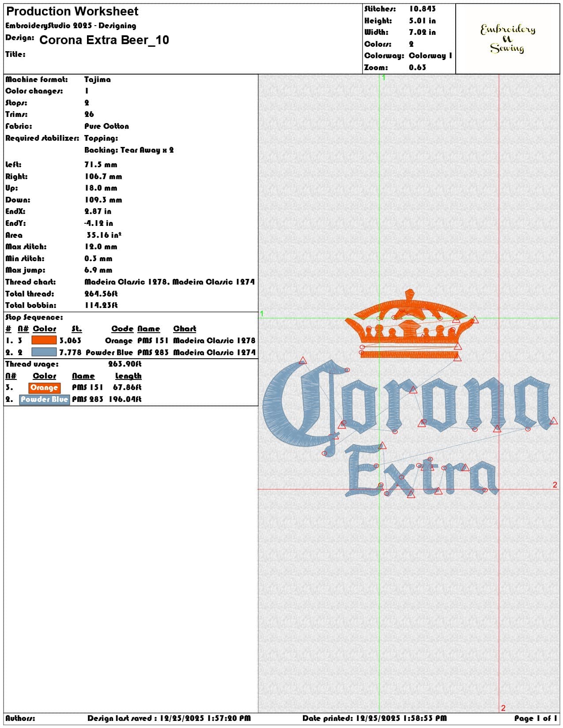
Task: Click the orange swatch in Stop Sequence
Action: [x=44, y=340]
